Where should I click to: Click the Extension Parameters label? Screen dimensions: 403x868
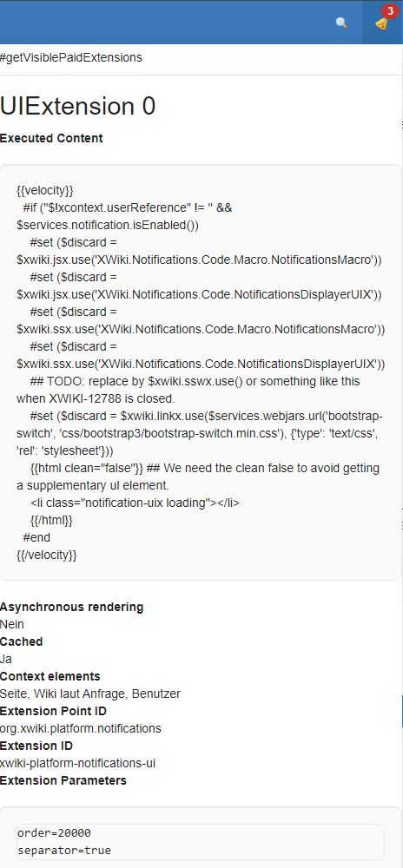tap(63, 780)
